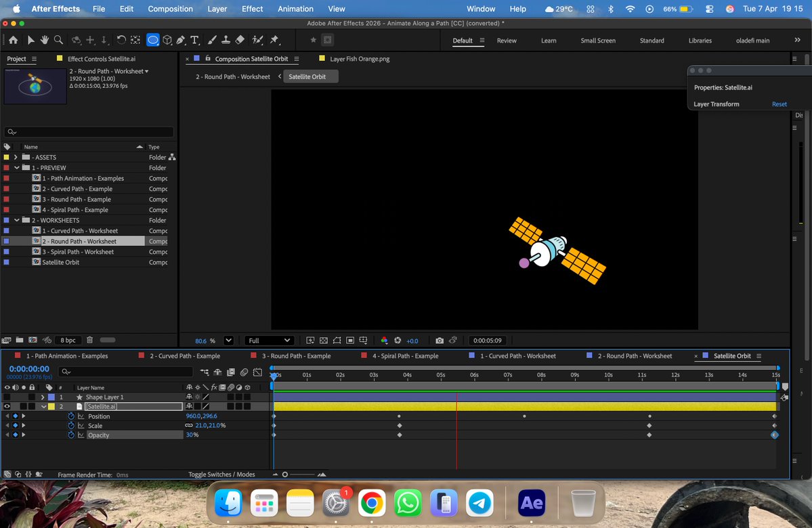Image resolution: width=812 pixels, height=528 pixels.
Task: Toggle Scale constrain proportions link icon
Action: 189,426
